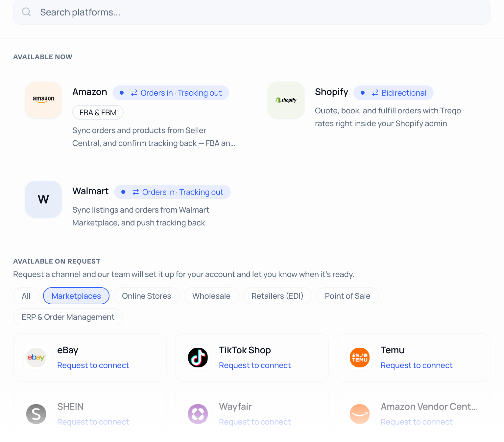Click the sync arrows icon in Walmart badge
This screenshot has width=504, height=442.
(136, 192)
